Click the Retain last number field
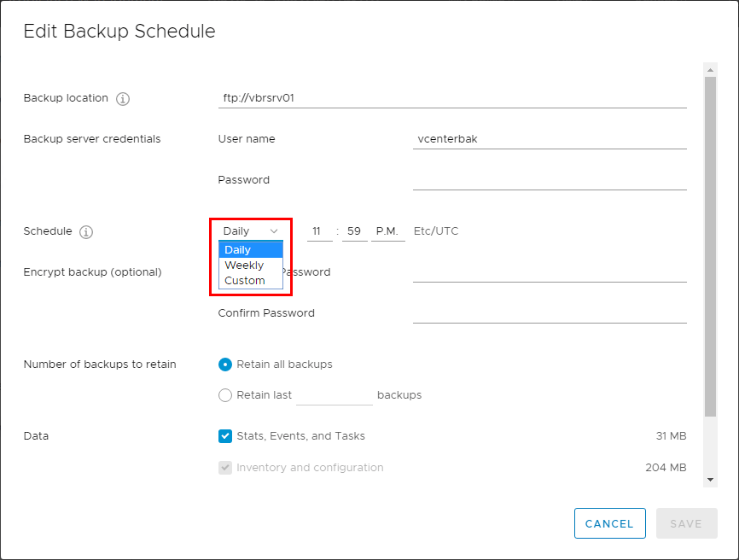This screenshot has height=560, width=739. 334,395
